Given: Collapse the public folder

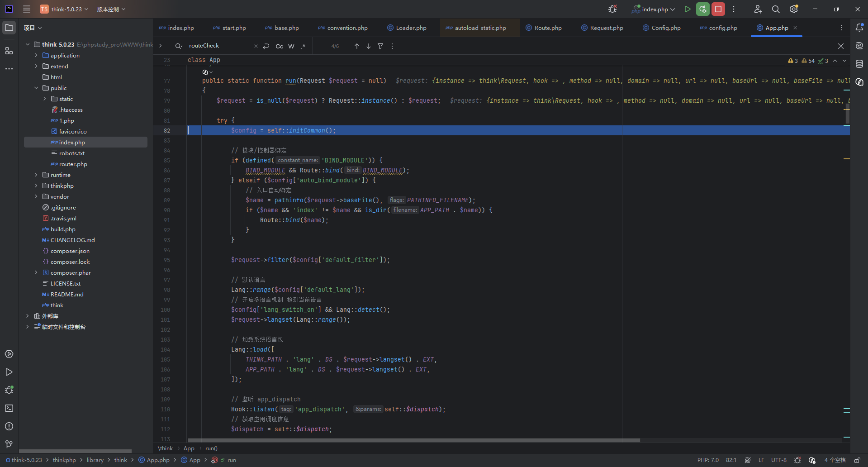Looking at the screenshot, I should (x=36, y=88).
